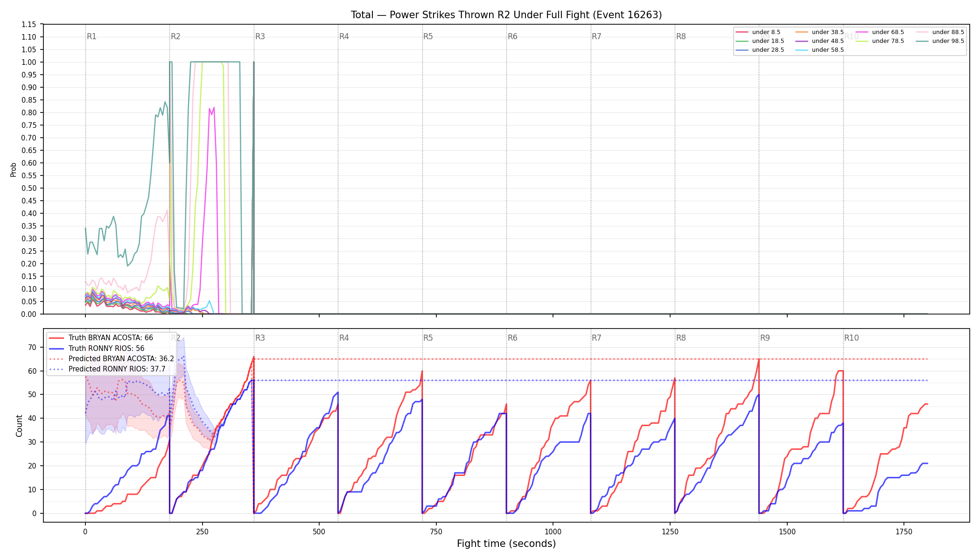Click the '1.15' tick on the Prob axis
The height and width of the screenshot is (560, 980).
(x=29, y=24)
